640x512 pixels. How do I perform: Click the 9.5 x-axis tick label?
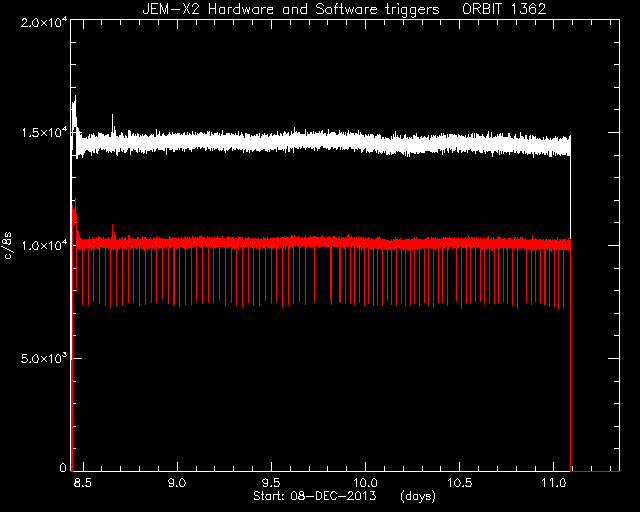click(271, 483)
